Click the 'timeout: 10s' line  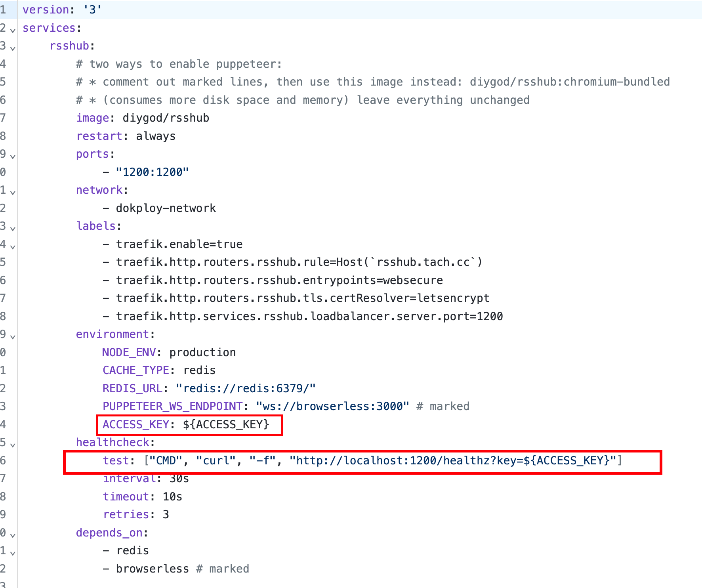[x=142, y=496]
